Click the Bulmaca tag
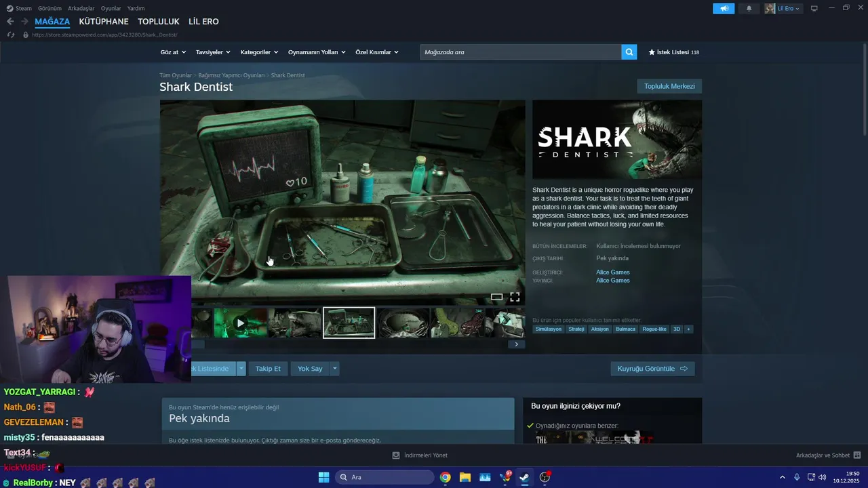This screenshot has height=488, width=868. pos(626,329)
